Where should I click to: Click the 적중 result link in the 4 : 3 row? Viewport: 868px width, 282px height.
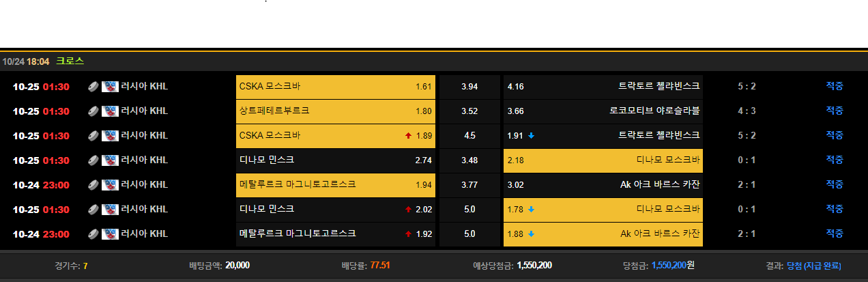tap(835, 111)
